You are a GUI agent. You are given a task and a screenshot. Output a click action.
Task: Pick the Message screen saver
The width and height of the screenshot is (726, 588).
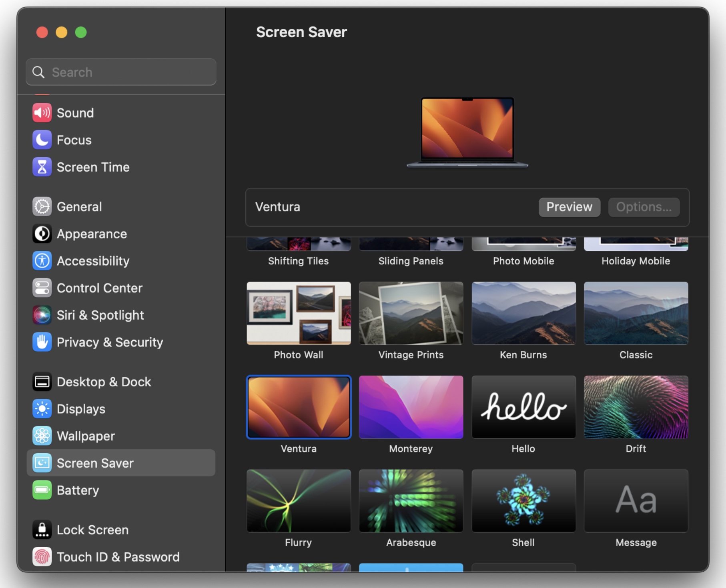[x=636, y=501]
